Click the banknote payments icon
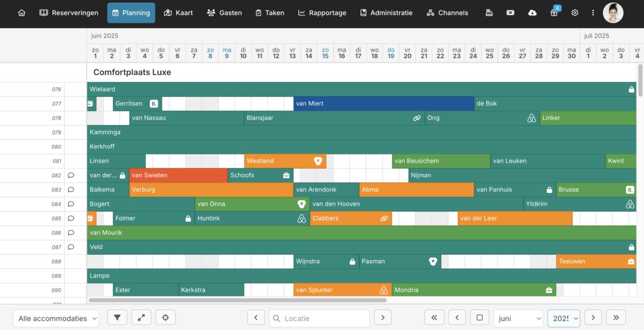 (510, 13)
